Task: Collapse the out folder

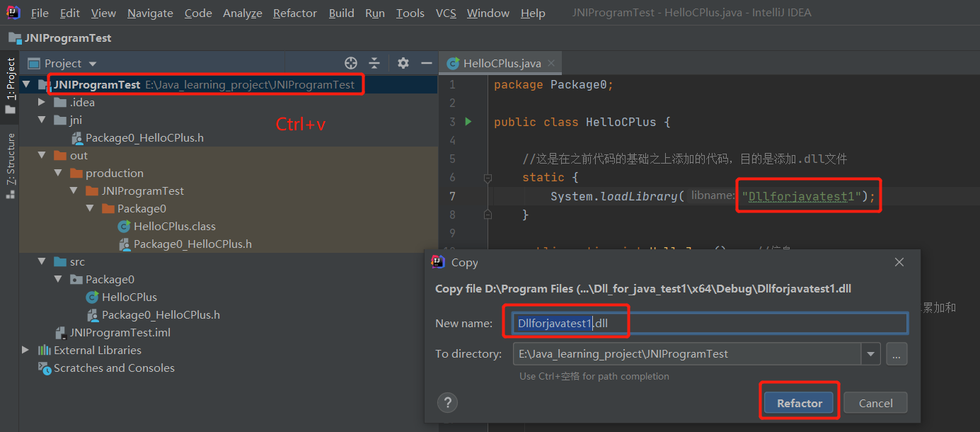Action: coord(42,155)
